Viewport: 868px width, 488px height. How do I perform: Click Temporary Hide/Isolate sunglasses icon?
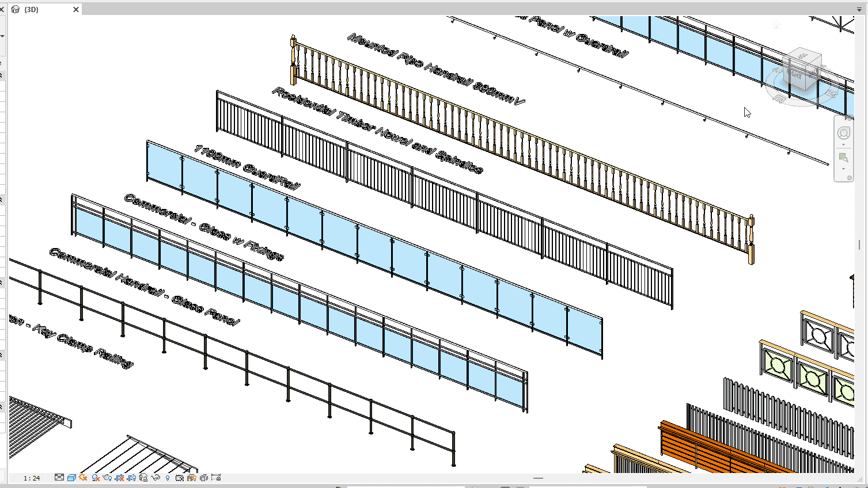tap(156, 478)
